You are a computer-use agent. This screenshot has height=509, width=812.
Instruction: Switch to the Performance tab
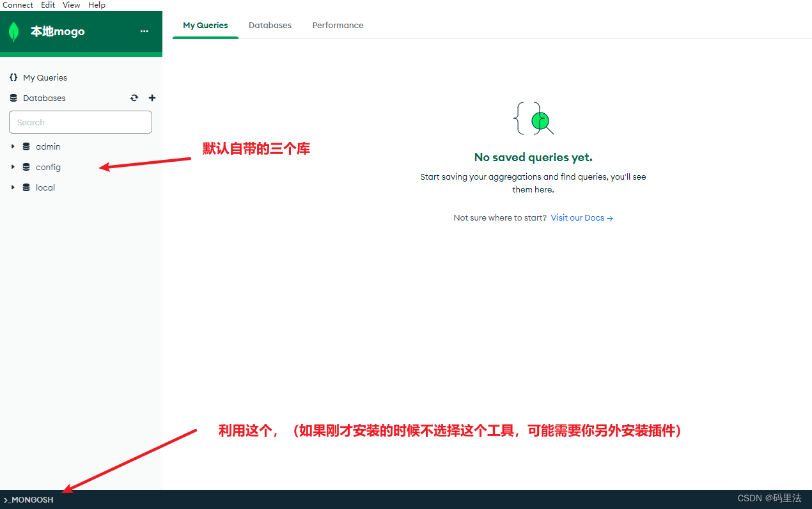(338, 26)
